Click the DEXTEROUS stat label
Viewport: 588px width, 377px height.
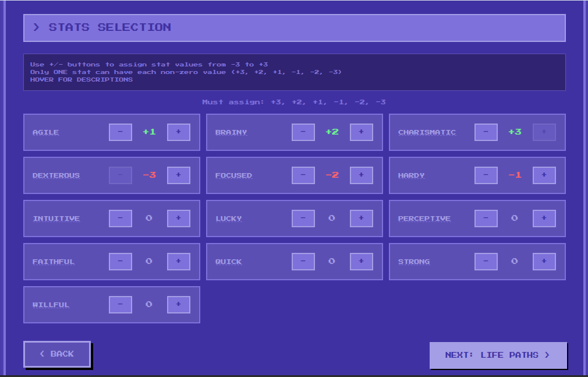pyautogui.click(x=56, y=176)
